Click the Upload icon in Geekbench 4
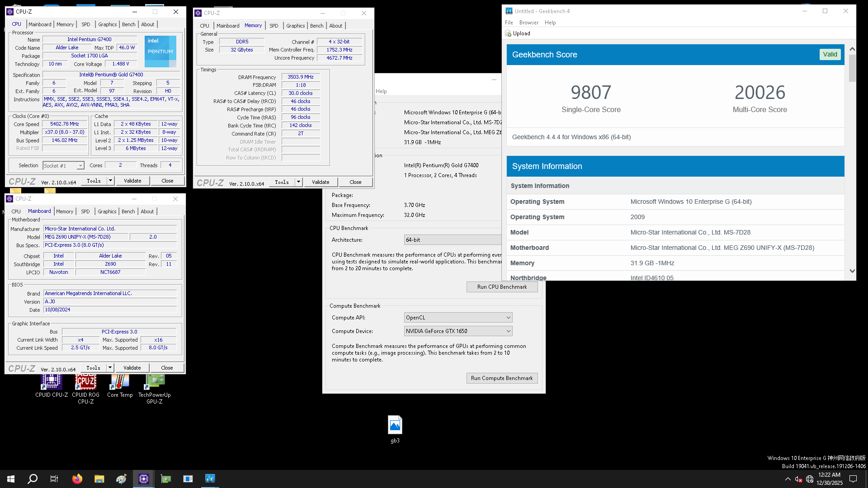 pos(508,33)
